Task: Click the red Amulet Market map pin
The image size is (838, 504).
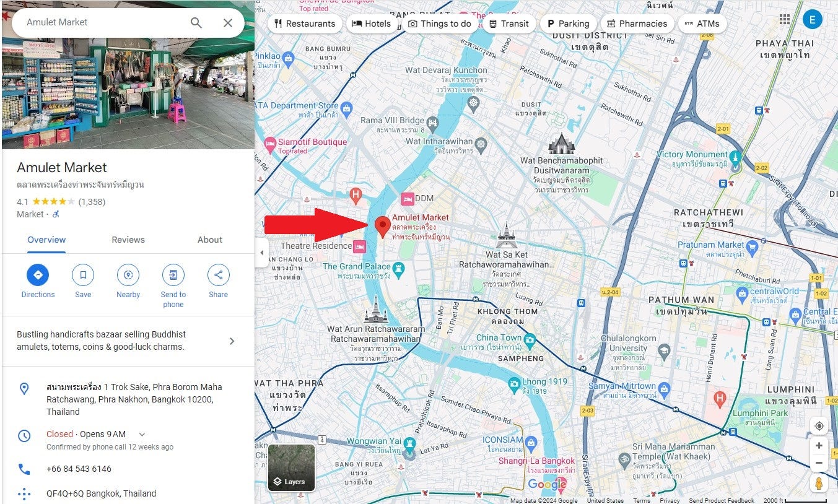Action: 383,227
